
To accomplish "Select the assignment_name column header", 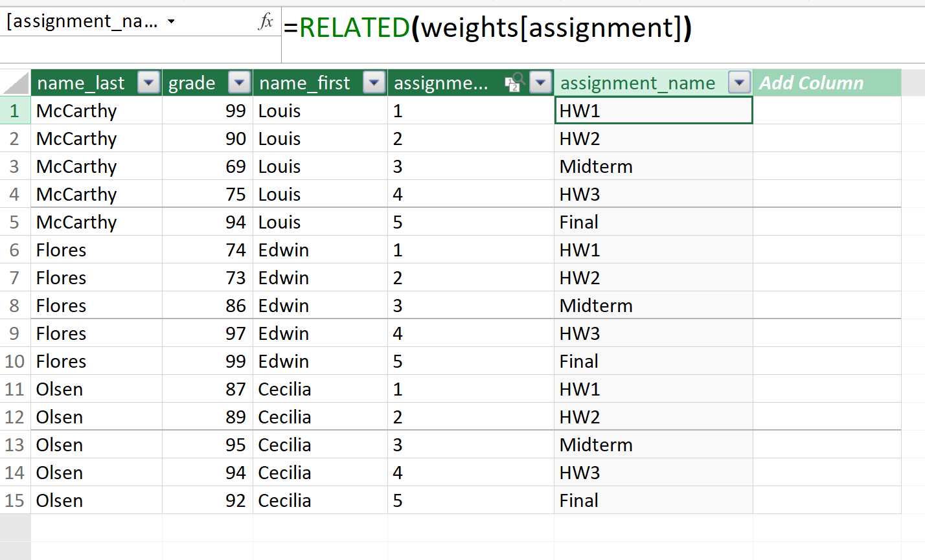I will pos(637,83).
